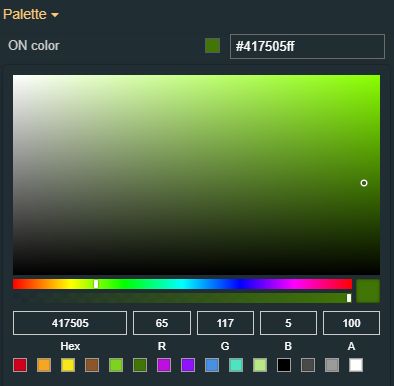The image size is (394, 386).
Task: Edit the R value field 65
Action: pyautogui.click(x=162, y=323)
